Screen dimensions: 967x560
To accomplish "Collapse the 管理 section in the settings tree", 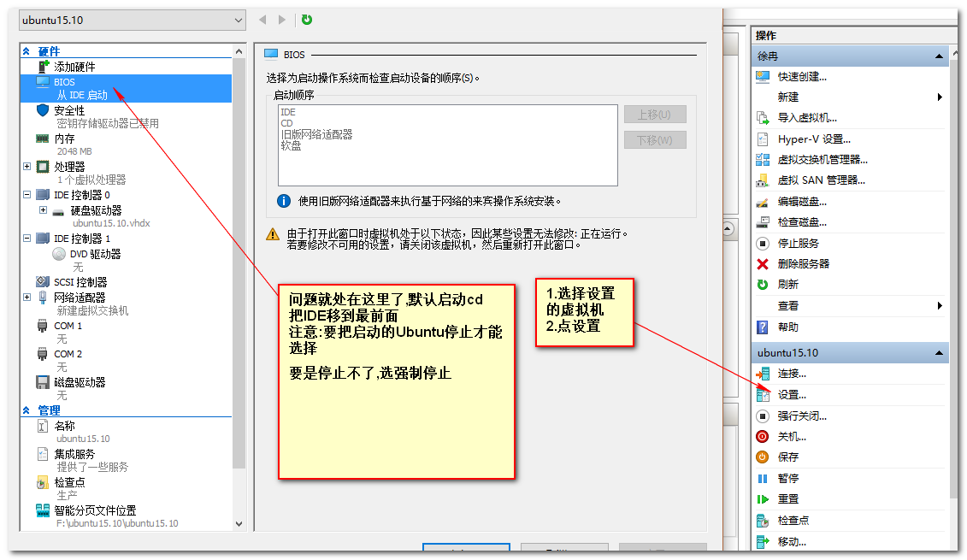I will [x=27, y=410].
